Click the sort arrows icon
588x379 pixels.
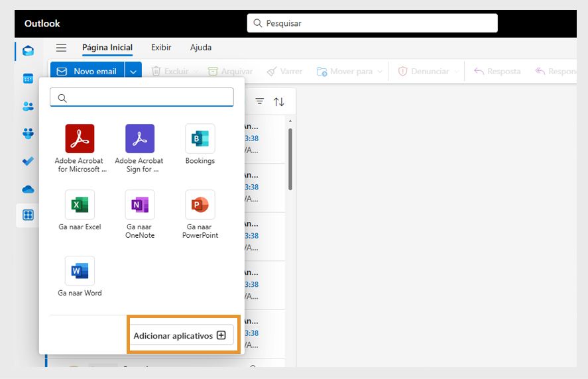(278, 101)
